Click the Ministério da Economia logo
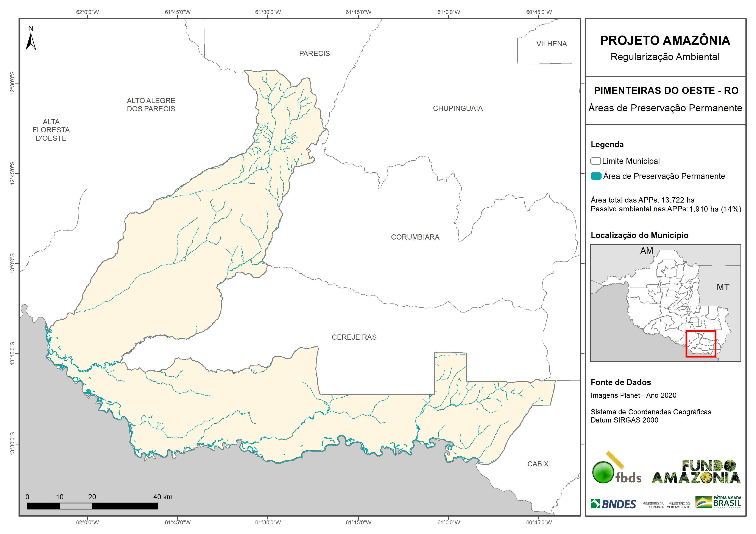756x534 pixels. click(x=653, y=505)
